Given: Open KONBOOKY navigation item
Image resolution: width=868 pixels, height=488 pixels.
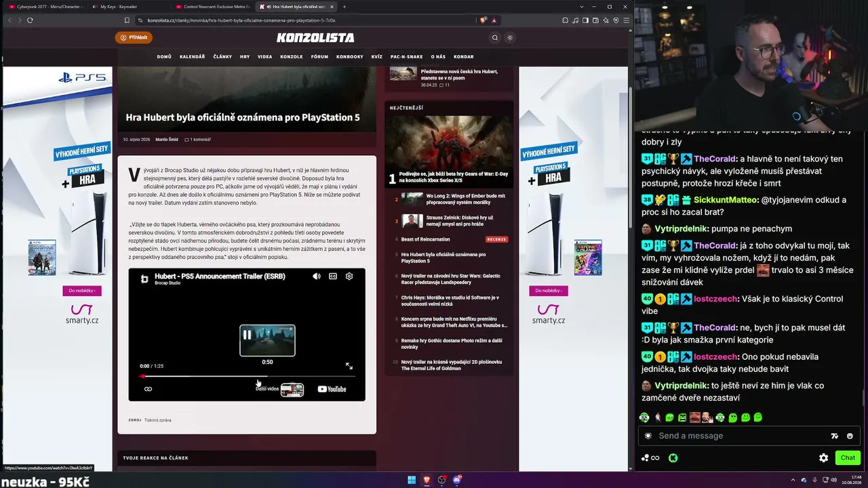Looking at the screenshot, I should (350, 57).
